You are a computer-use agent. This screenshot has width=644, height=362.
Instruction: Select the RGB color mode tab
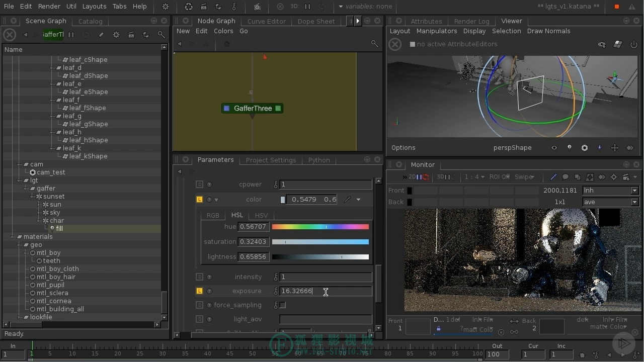tap(213, 215)
